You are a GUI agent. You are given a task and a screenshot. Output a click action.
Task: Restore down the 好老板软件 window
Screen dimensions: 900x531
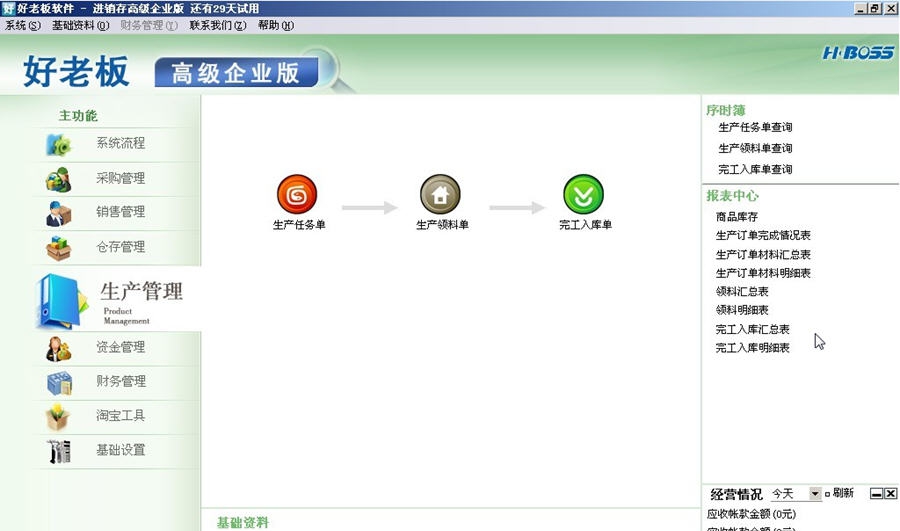(874, 9)
